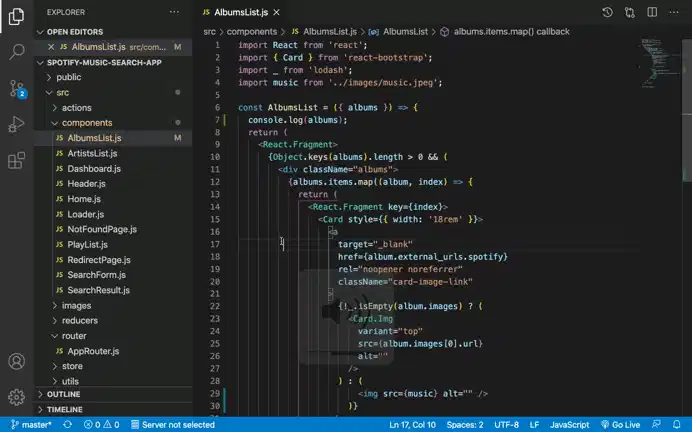Split the editor to the right

click(652, 12)
